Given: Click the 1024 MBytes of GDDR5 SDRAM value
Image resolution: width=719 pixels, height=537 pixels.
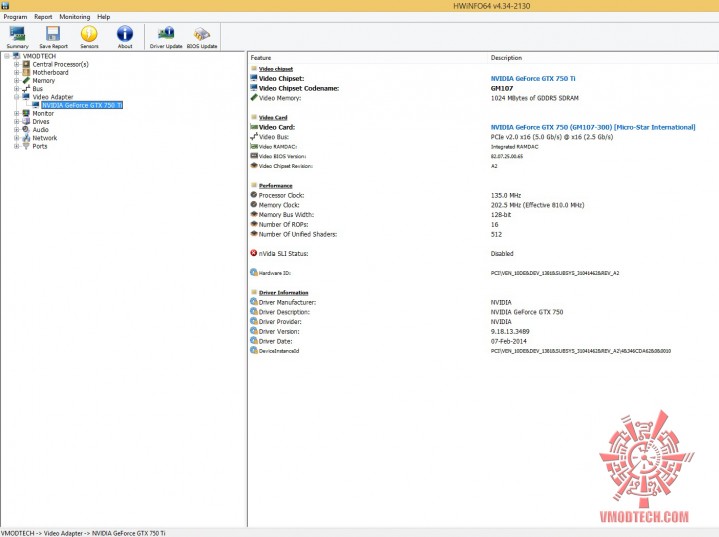Looking at the screenshot, I should point(535,98).
